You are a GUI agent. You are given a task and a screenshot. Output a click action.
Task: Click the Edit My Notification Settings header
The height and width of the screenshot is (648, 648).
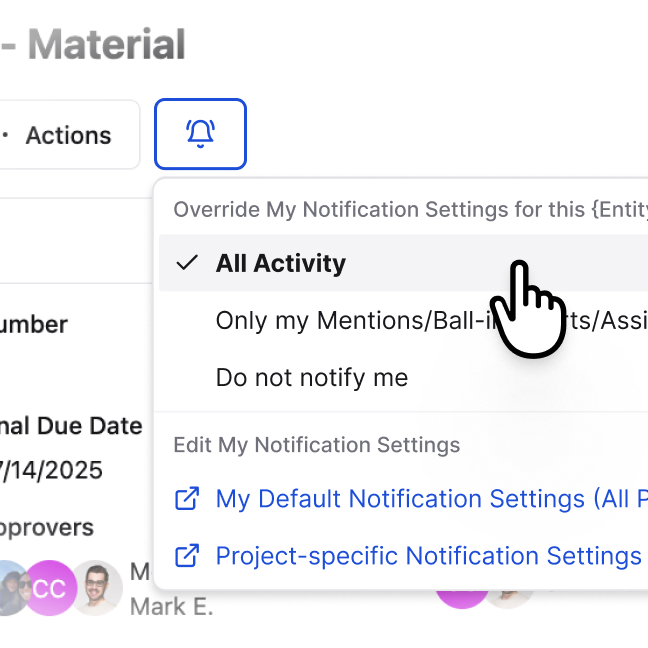click(316, 445)
